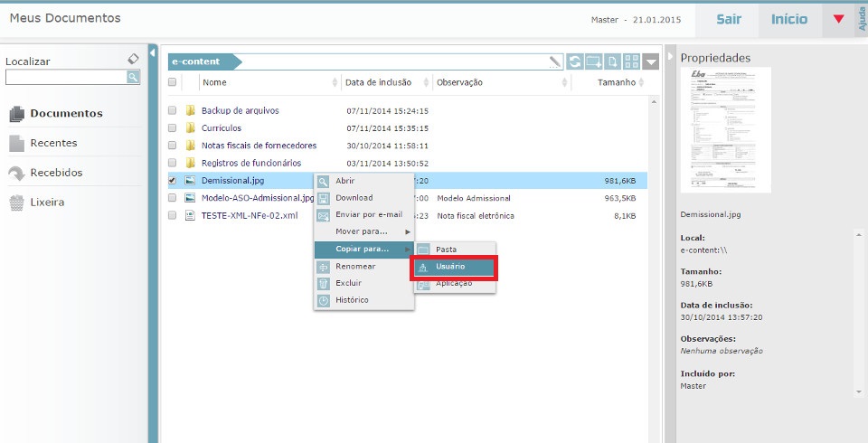This screenshot has width=868, height=443.
Task: Toggle the select-all checkbox in header
Action: tap(173, 82)
